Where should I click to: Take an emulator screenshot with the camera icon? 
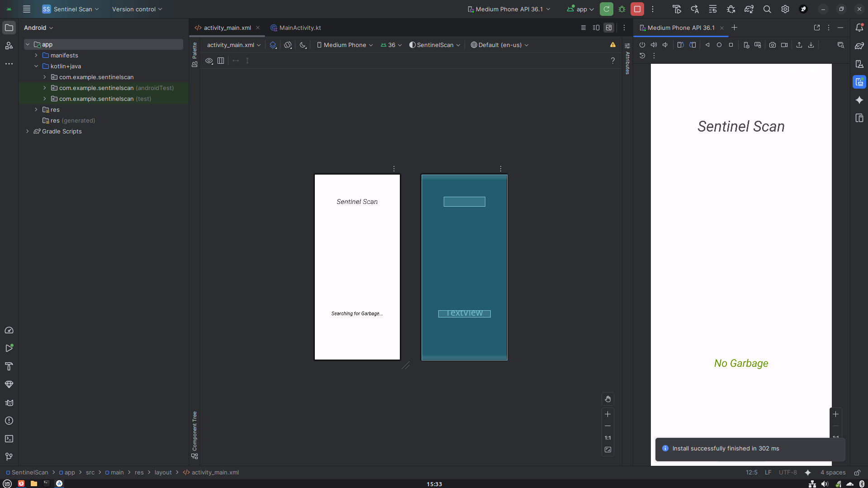pyautogui.click(x=773, y=45)
